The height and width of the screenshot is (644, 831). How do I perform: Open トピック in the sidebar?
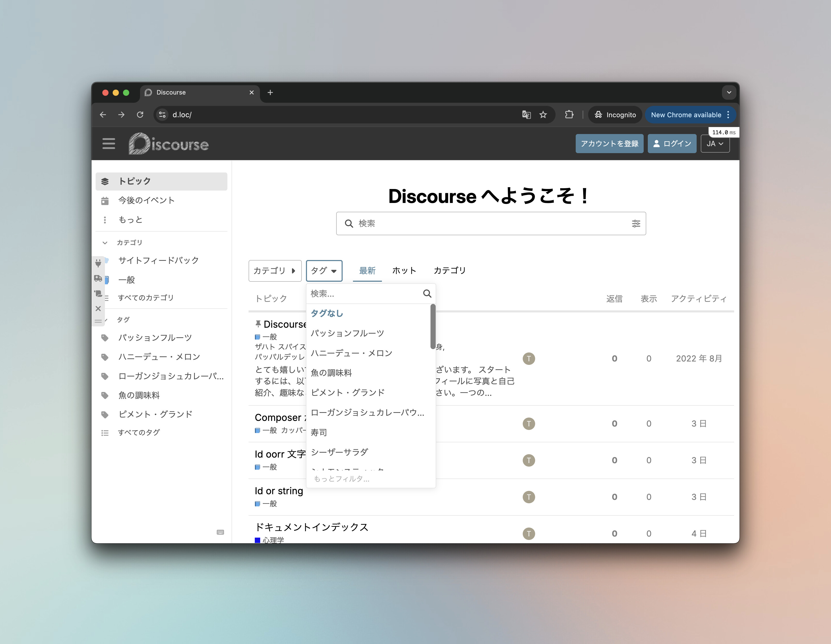tap(161, 181)
